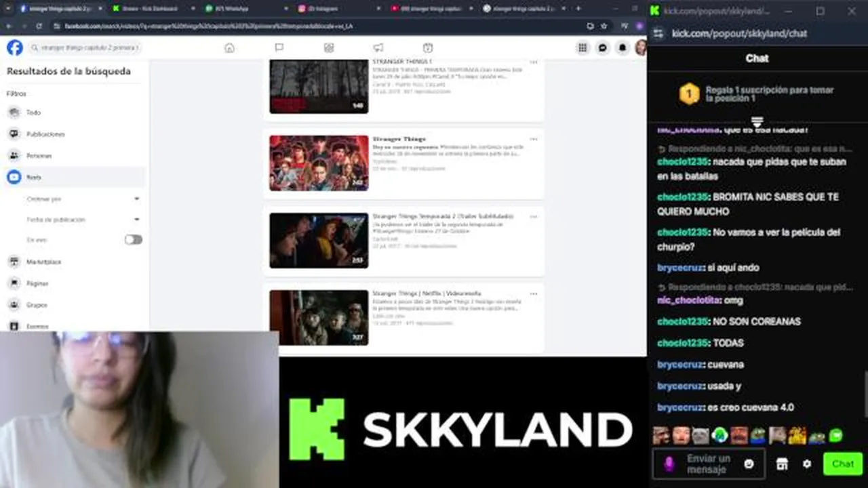Click purple microphone icon in message box

669,464
